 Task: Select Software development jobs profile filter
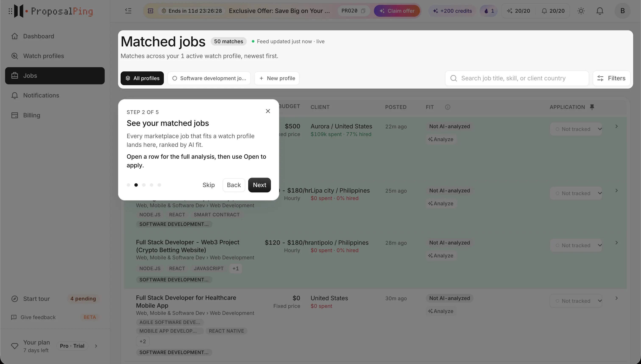point(209,78)
